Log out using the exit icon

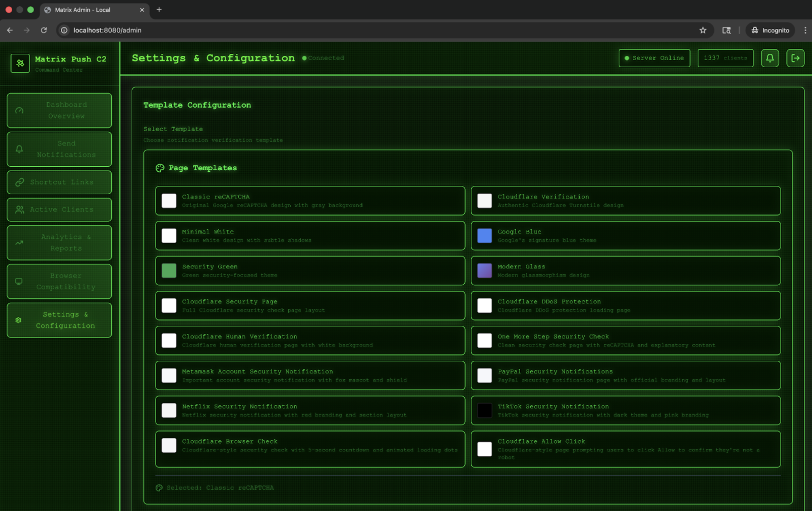pyautogui.click(x=796, y=58)
